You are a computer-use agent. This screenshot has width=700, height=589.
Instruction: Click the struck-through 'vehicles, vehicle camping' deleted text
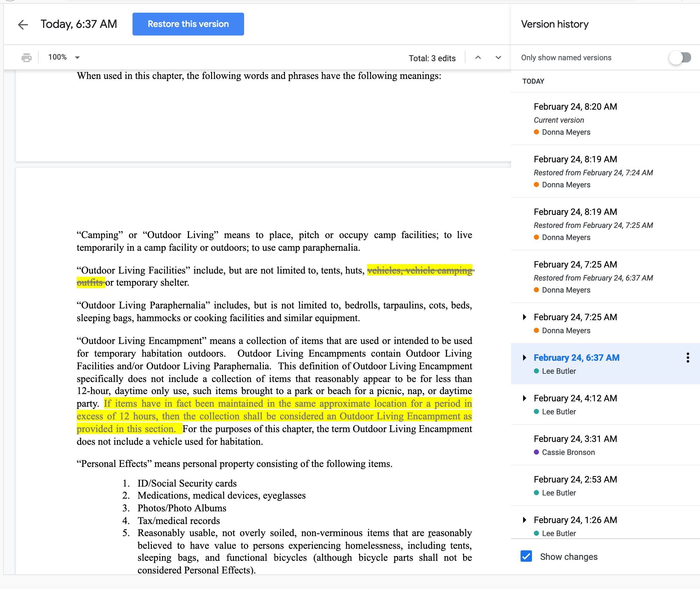(x=419, y=270)
